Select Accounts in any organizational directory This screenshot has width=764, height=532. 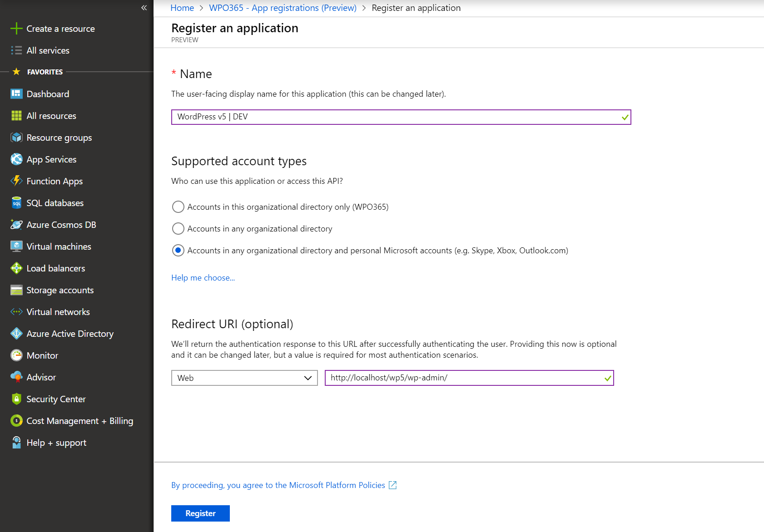[178, 229]
